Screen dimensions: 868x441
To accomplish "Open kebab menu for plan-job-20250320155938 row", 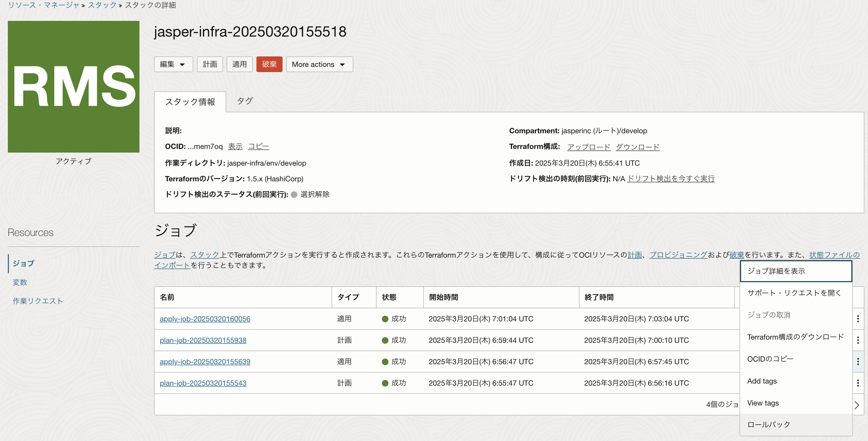I will [x=858, y=340].
